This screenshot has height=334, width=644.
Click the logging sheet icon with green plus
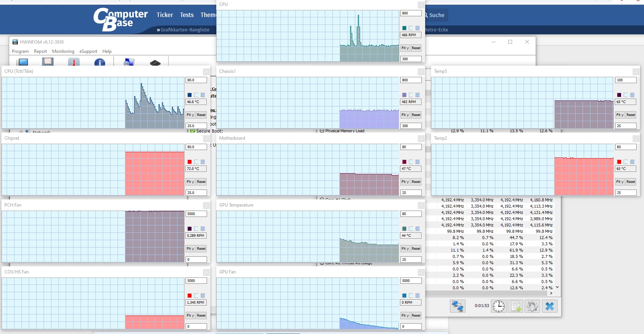(x=516, y=306)
